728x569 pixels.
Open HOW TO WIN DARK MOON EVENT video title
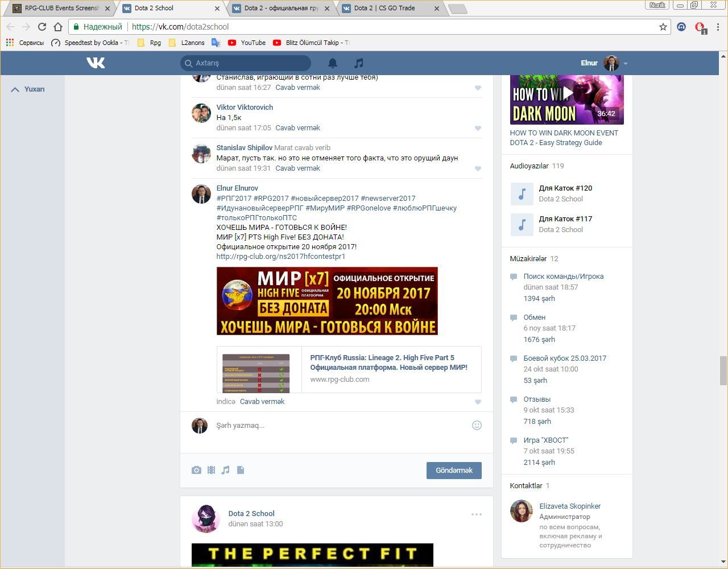click(564, 138)
